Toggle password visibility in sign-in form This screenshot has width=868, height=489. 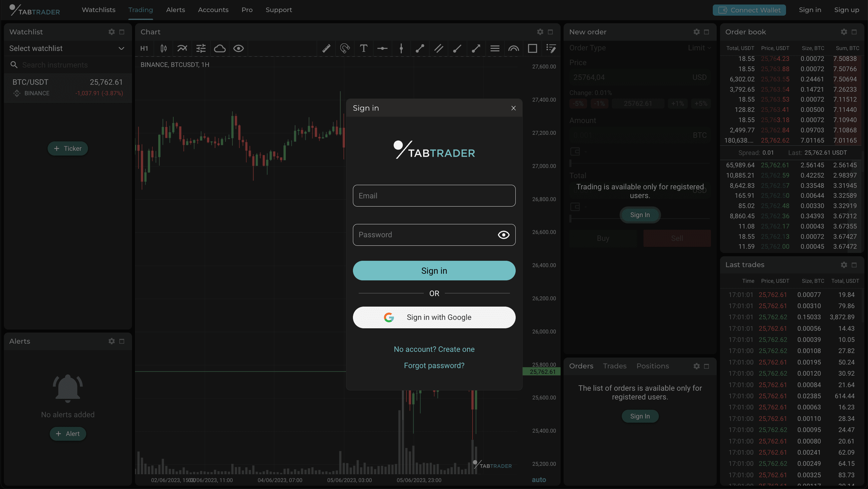504,234
